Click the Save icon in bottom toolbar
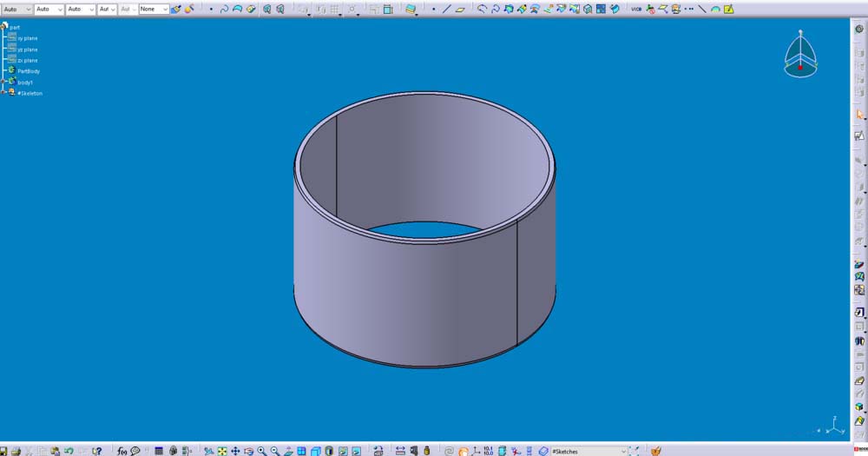This screenshot has width=868, height=456. click(3, 451)
